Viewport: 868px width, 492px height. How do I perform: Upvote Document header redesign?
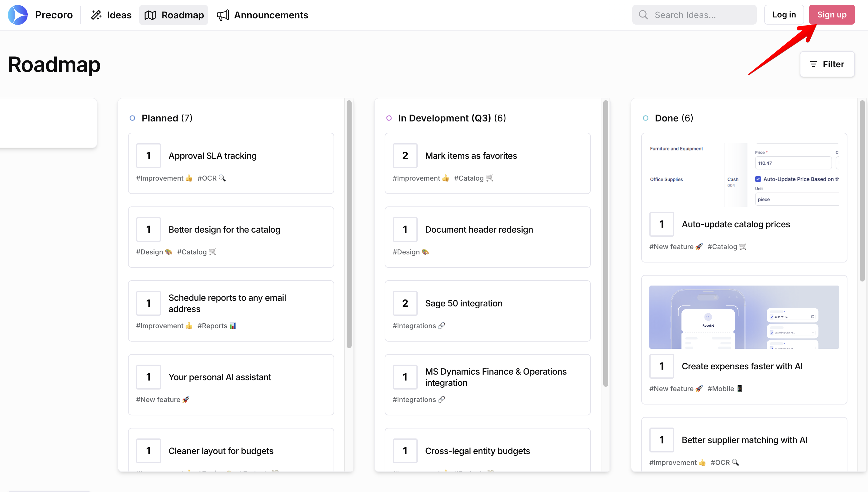[405, 229]
